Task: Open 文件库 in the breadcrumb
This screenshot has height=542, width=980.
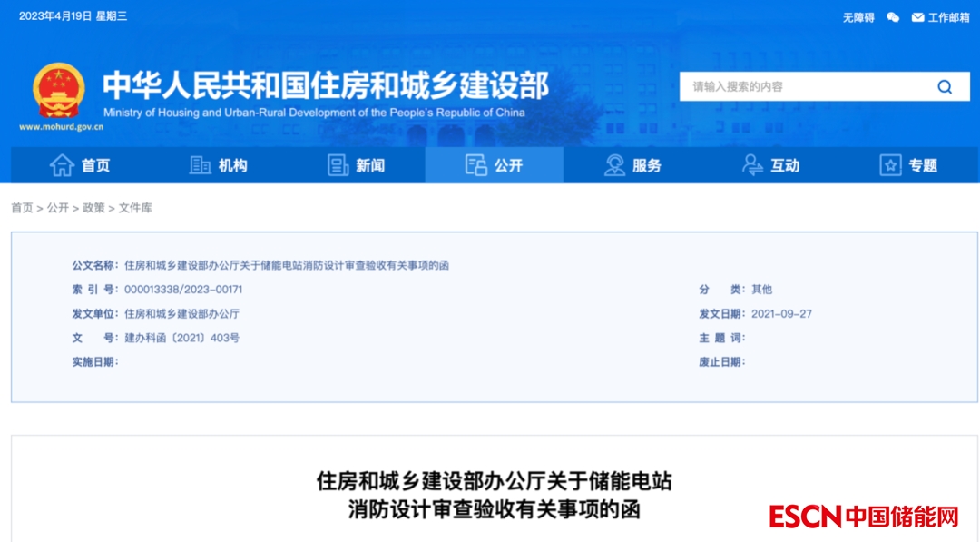Action: click(x=135, y=208)
